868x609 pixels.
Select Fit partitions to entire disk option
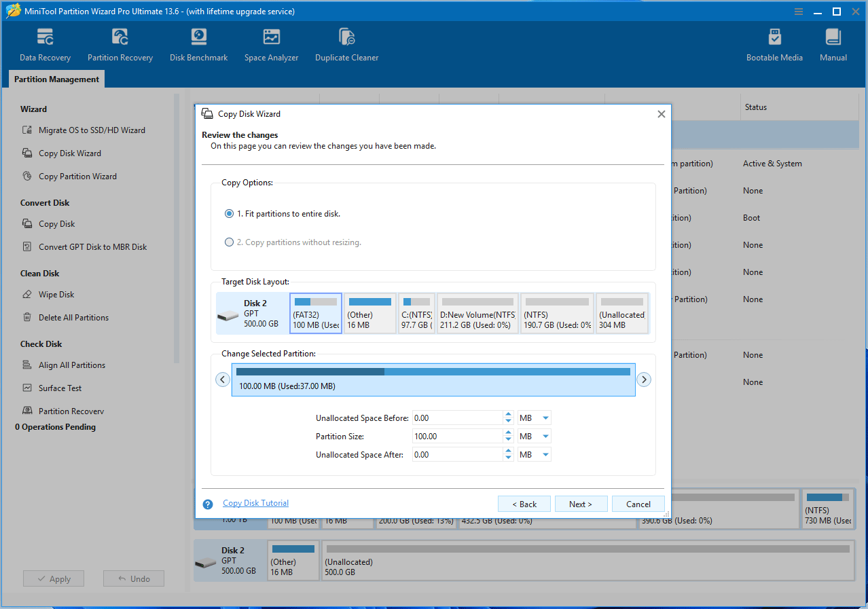[283, 214]
